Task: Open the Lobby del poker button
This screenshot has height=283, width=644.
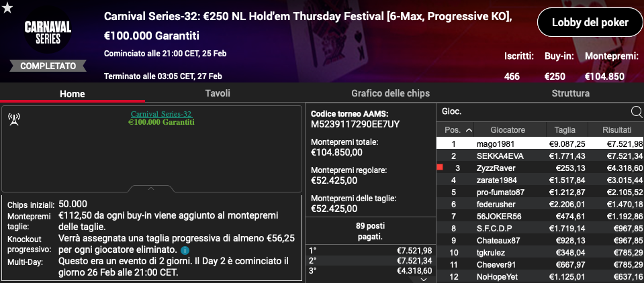Action: 590,23
